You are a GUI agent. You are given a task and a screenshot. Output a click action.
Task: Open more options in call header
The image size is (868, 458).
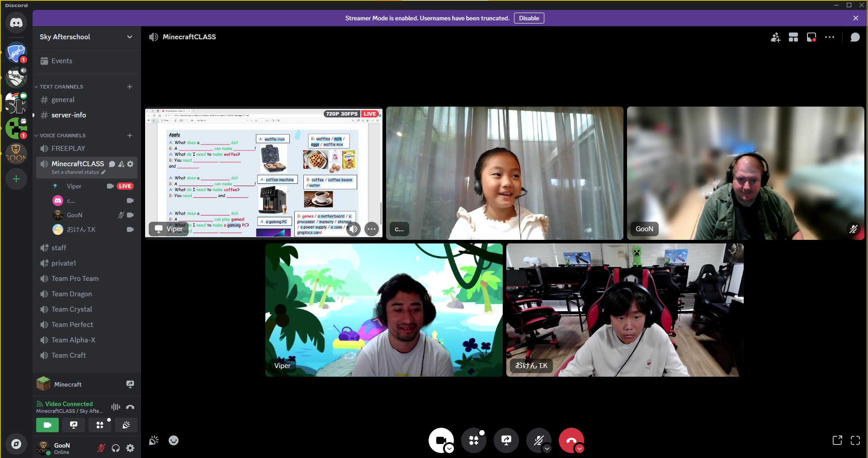tap(830, 37)
